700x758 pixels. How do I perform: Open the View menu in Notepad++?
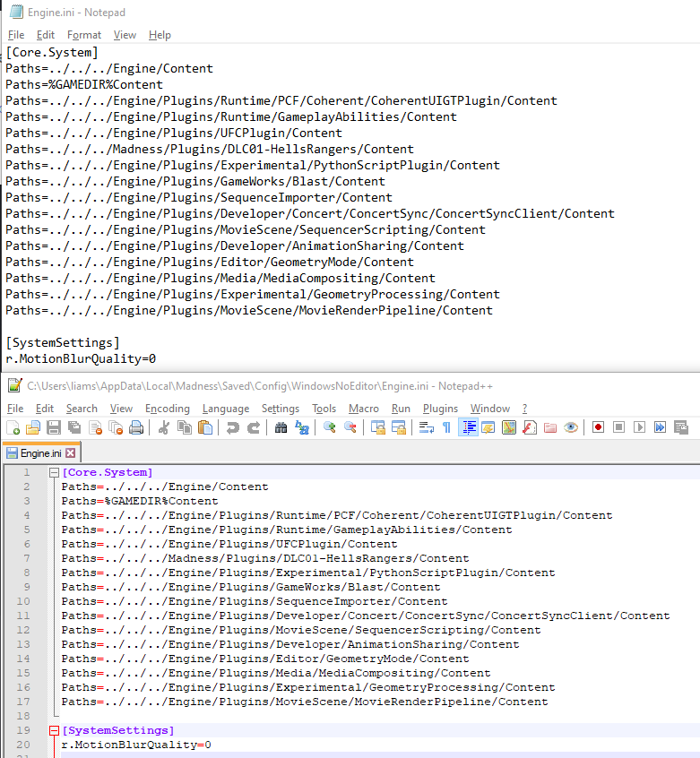[x=121, y=409]
